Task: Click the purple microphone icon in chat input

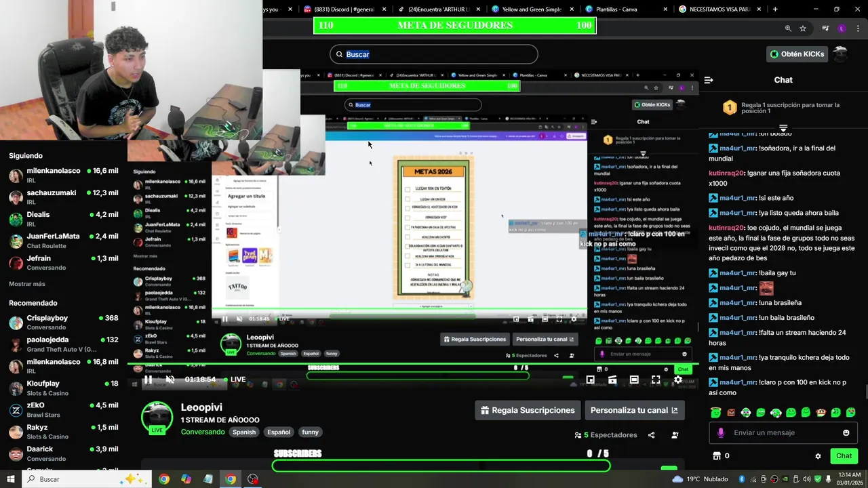Action: (720, 432)
